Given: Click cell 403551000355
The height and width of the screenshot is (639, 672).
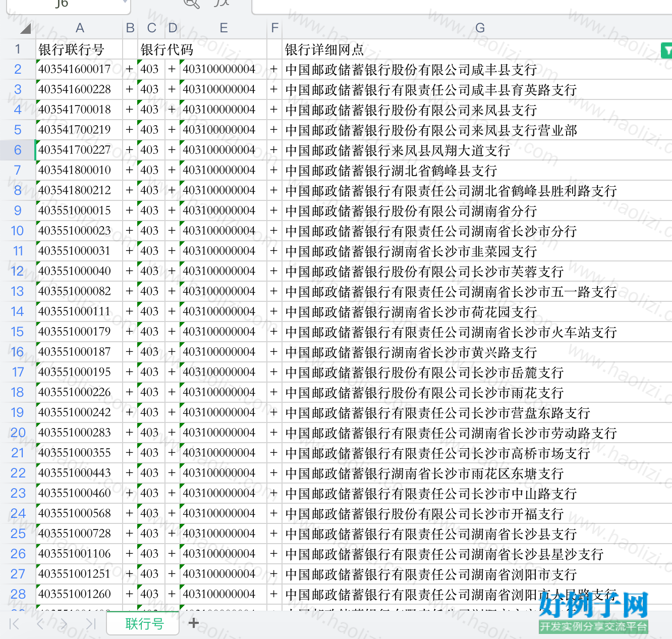Looking at the screenshot, I should (79, 453).
